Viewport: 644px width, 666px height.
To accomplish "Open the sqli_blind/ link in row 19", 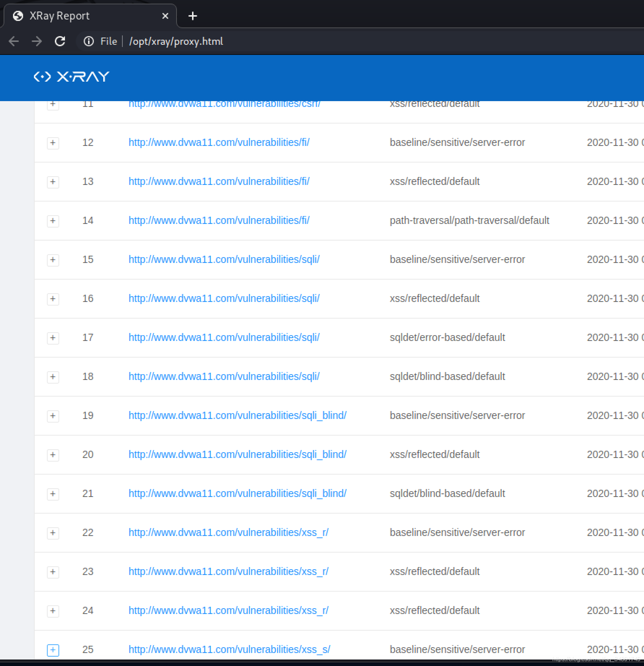I will (x=238, y=415).
